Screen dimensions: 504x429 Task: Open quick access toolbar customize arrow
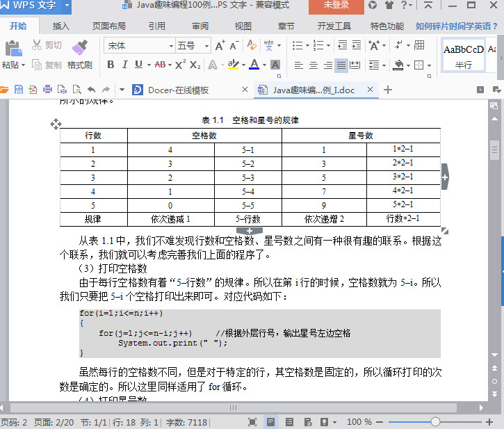[x=122, y=90]
